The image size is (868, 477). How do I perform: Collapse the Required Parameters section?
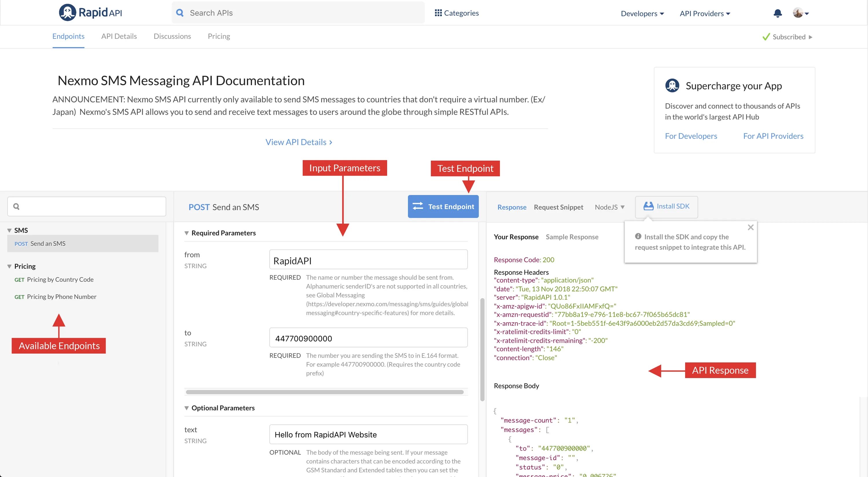[x=186, y=233]
